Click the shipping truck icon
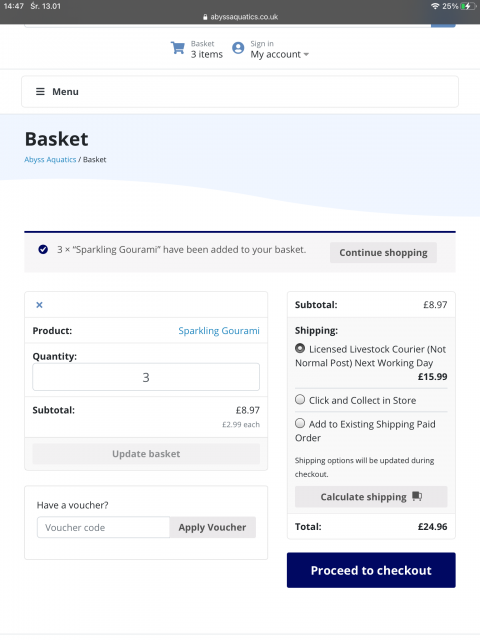The image size is (480, 640). [x=417, y=496]
